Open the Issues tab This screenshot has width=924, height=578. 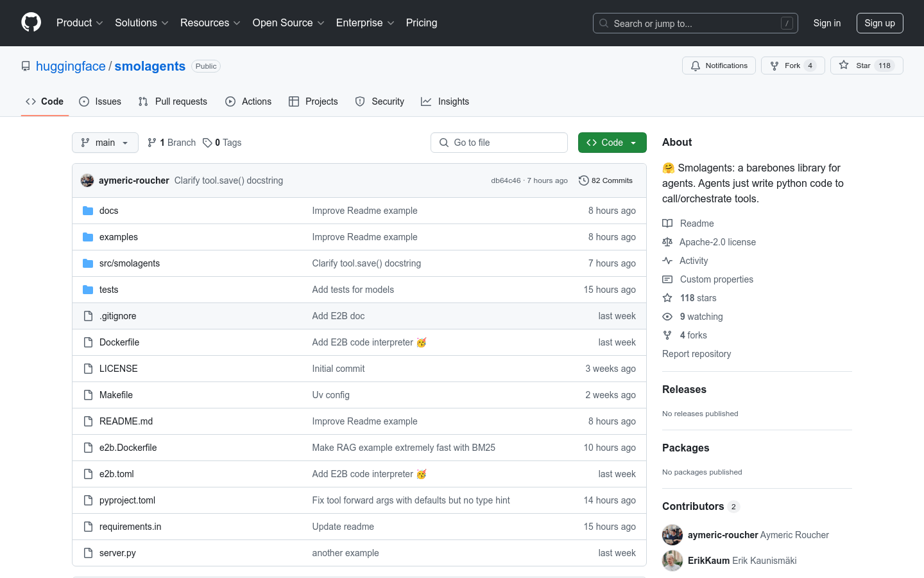point(100,101)
